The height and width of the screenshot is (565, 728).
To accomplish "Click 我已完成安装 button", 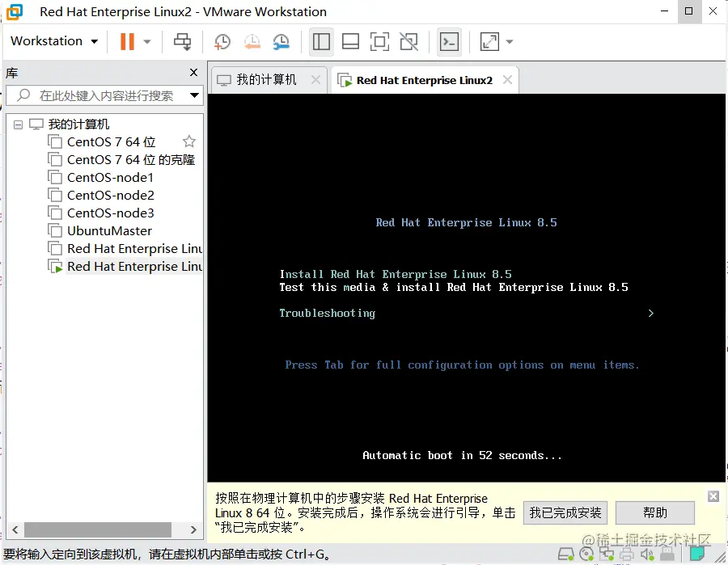I will (x=565, y=512).
